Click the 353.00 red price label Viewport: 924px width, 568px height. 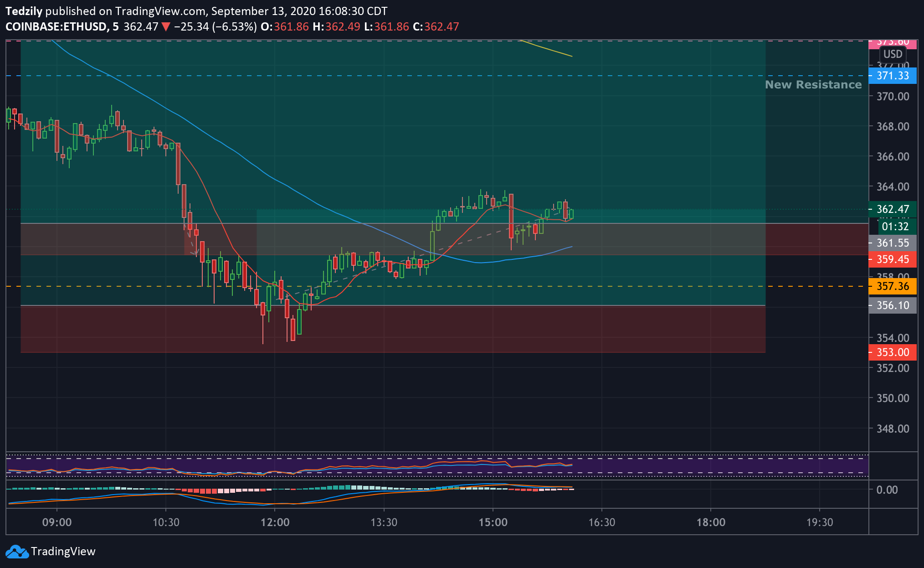pos(893,352)
